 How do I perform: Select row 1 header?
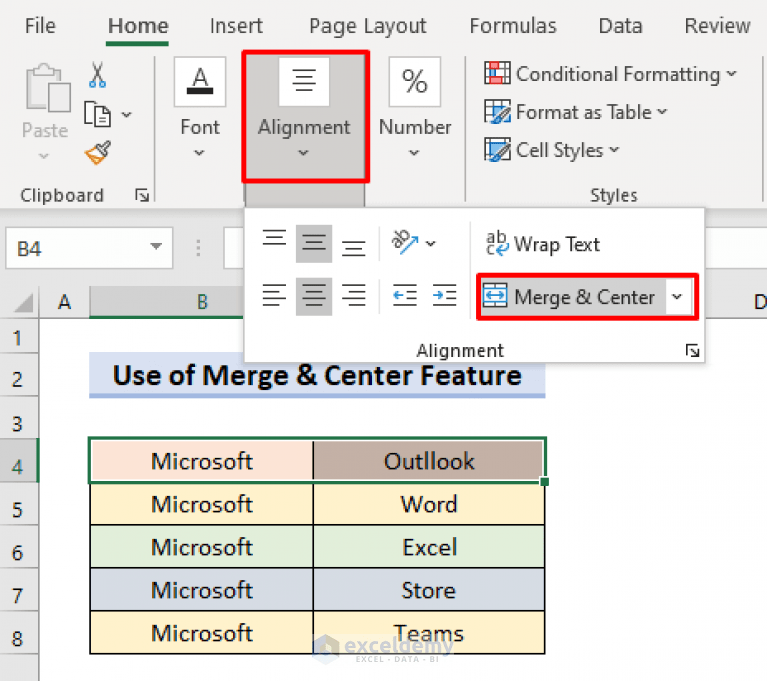coord(18,338)
